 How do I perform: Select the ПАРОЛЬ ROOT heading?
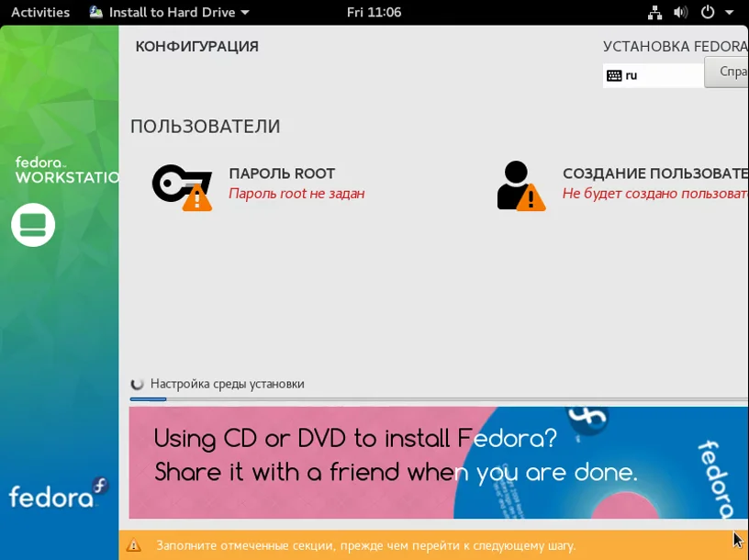(x=282, y=174)
